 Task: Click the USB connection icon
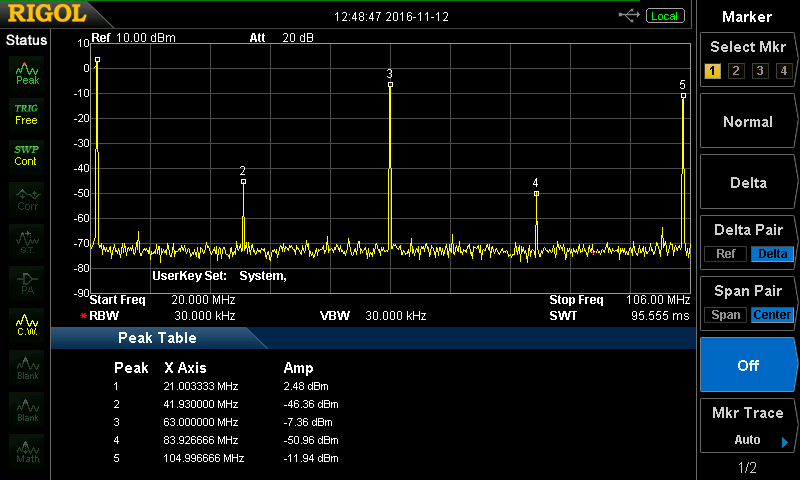tap(629, 15)
